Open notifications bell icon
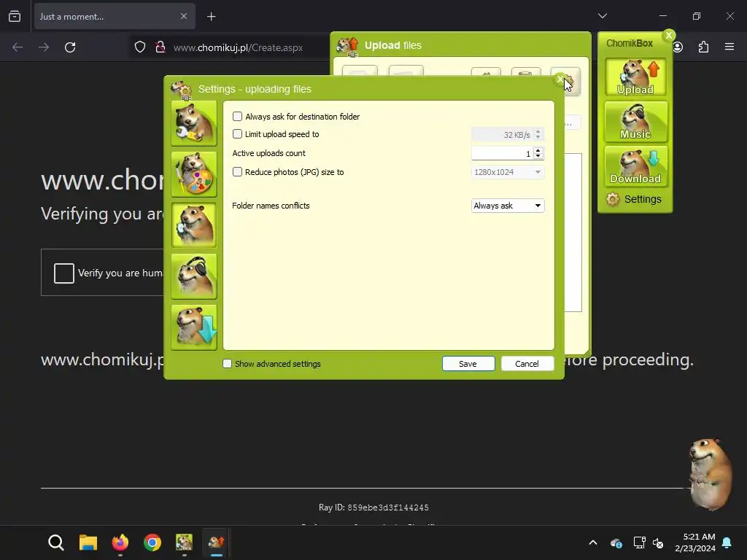747x560 pixels. point(727,542)
